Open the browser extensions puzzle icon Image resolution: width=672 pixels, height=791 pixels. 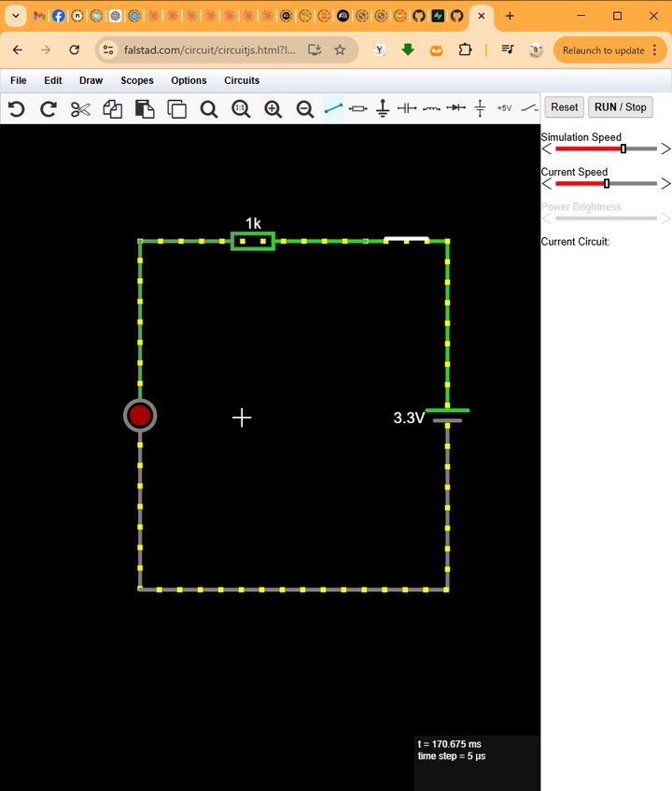465,49
